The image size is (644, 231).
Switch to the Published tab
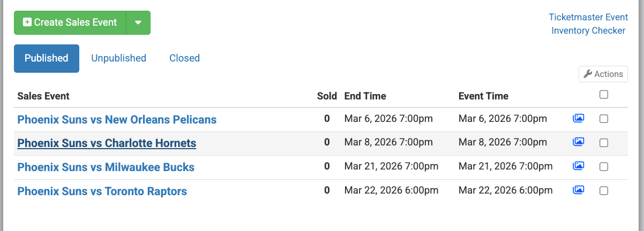[x=47, y=58]
